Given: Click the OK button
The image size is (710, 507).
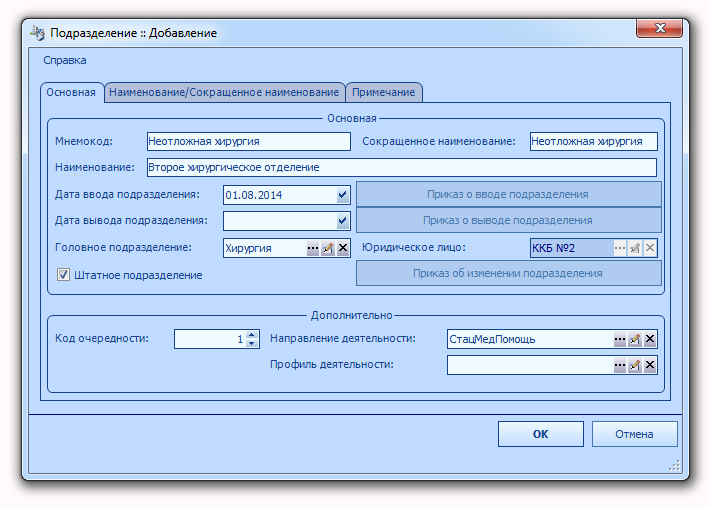Looking at the screenshot, I should point(541,434).
